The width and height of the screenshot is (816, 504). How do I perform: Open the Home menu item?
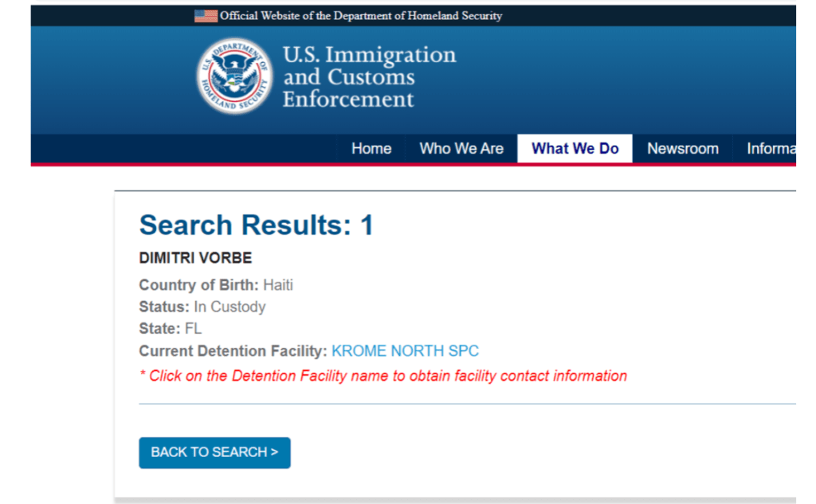(x=371, y=148)
